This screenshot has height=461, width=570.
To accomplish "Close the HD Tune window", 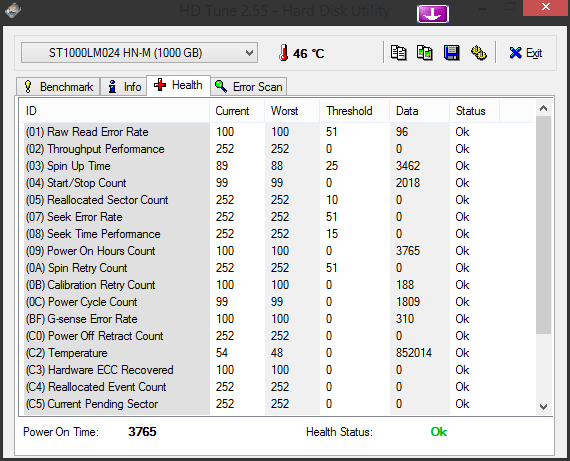I will coord(546,7).
